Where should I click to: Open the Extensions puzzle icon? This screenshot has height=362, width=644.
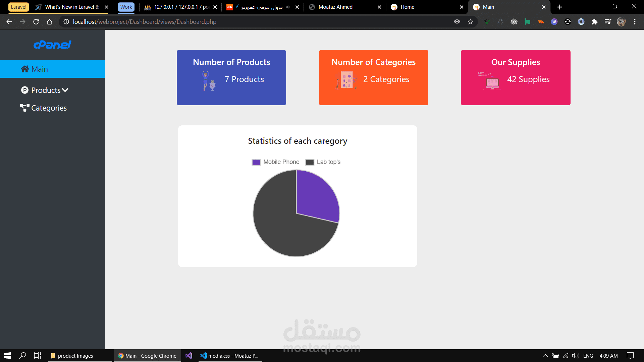594,22
